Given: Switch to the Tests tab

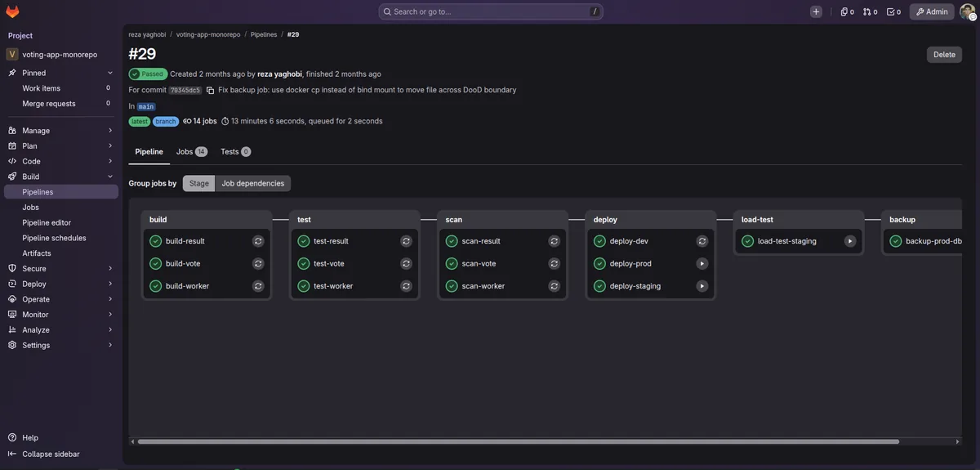Looking at the screenshot, I should (x=235, y=152).
